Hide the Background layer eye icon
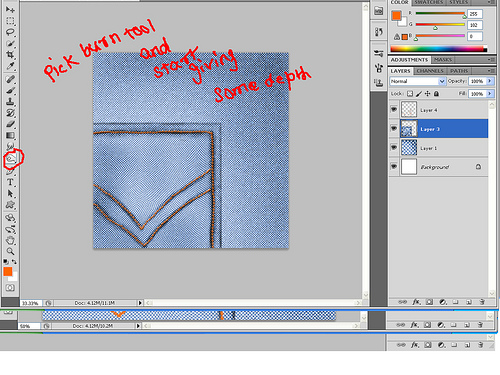 point(394,166)
